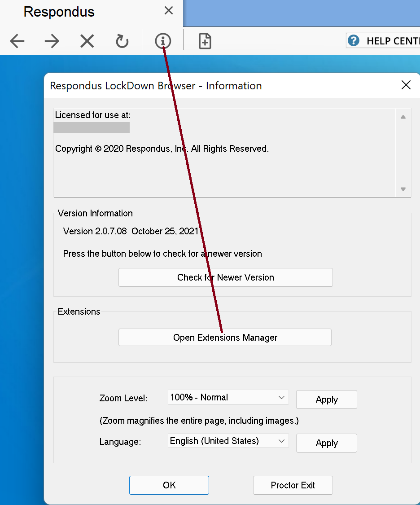Image resolution: width=420 pixels, height=505 pixels.
Task: Click the Proctor Exit button
Action: [x=293, y=485]
